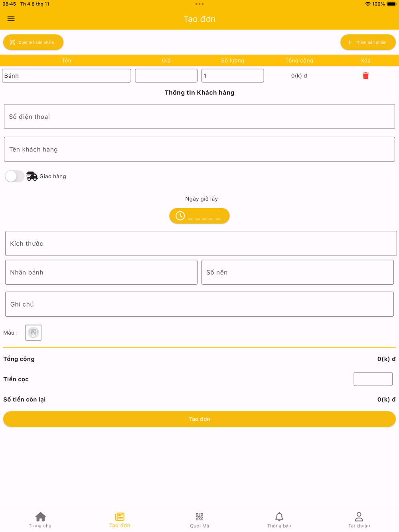399x532 pixels.
Task: Focus the Tiền cọc deposit field
Action: [373, 379]
